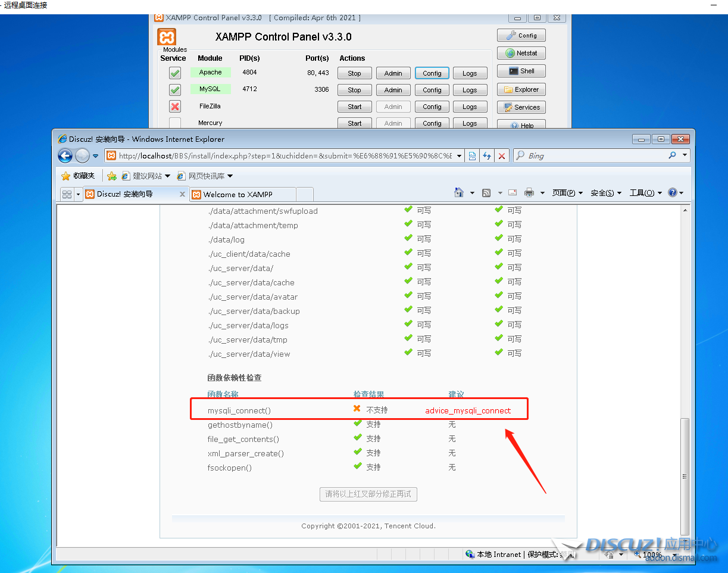Open XAMPP Explorer folder button

(521, 90)
